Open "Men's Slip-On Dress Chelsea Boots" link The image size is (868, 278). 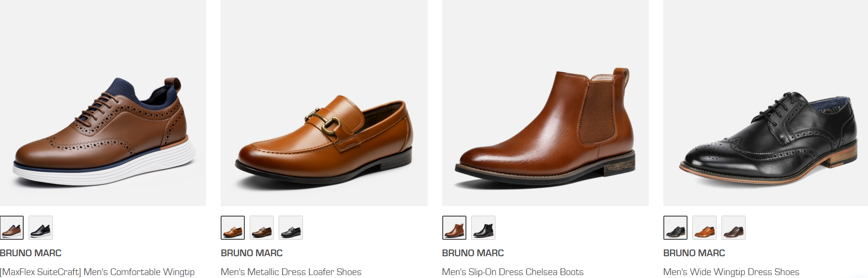(x=512, y=272)
